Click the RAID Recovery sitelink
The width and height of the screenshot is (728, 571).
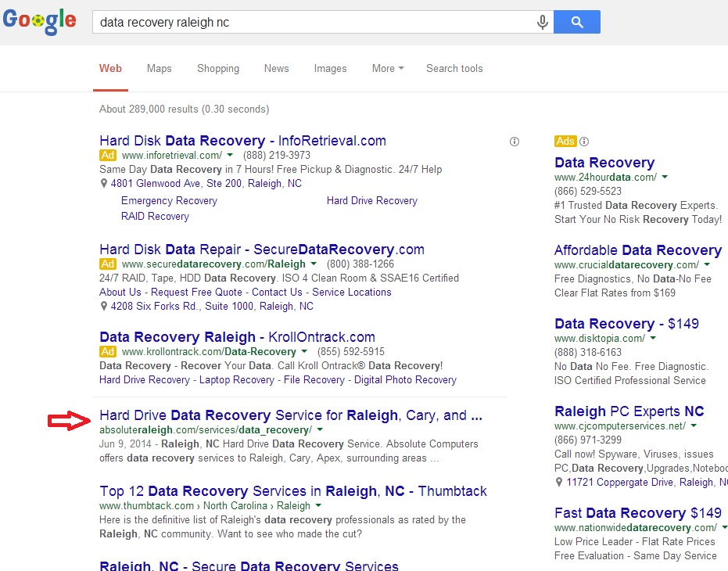click(x=155, y=217)
